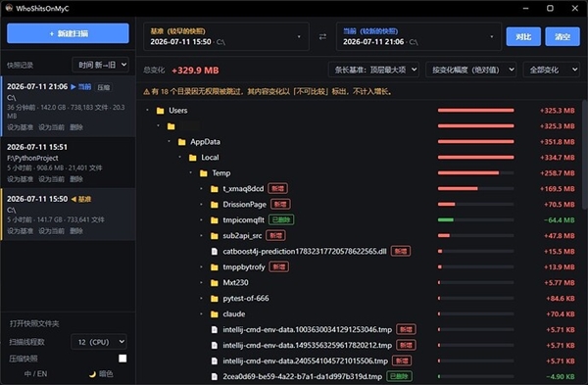Viewport: 588px width, 385px height.
Task: Open the bar length baseline dropdown
Action: coord(373,70)
